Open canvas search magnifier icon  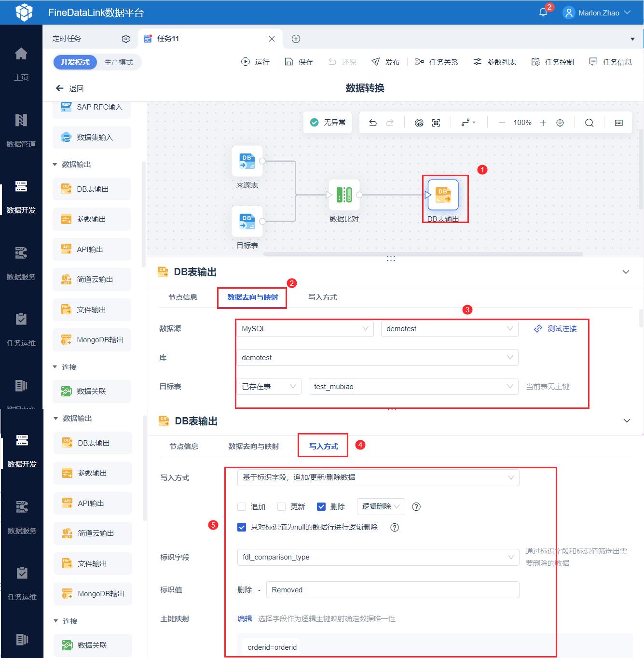[589, 123]
